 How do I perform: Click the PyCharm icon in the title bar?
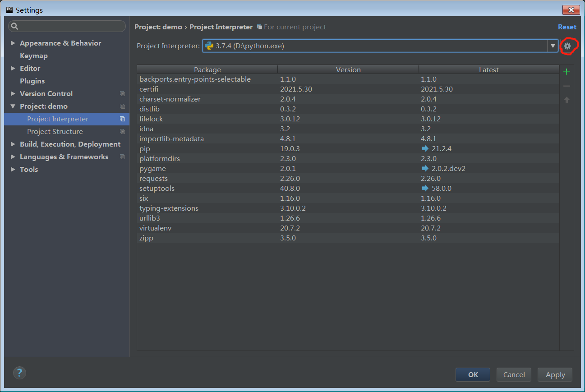point(9,10)
